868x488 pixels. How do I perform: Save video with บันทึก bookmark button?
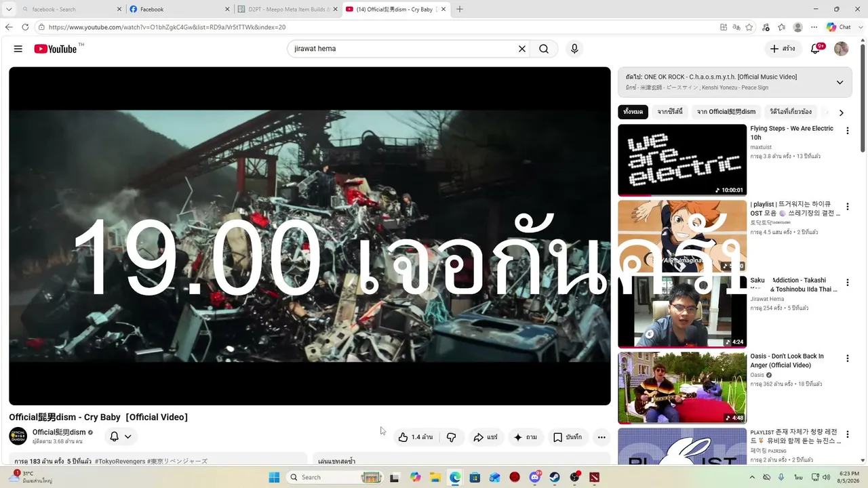click(568, 437)
